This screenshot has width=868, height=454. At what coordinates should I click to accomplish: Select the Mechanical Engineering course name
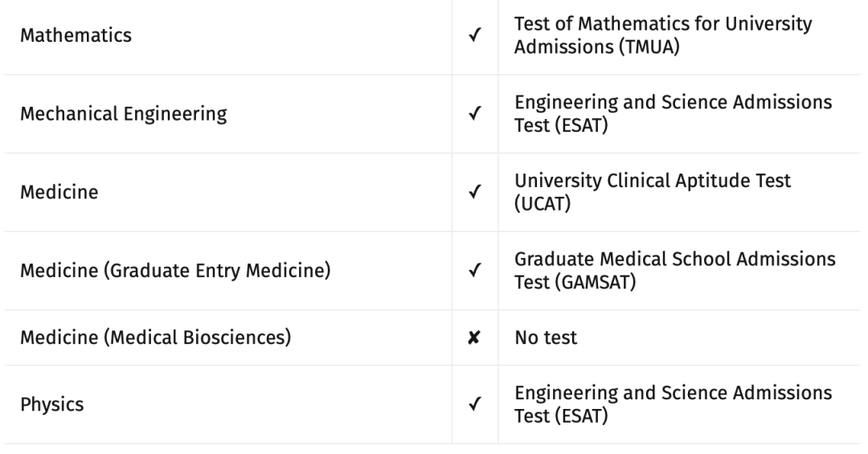(x=124, y=114)
